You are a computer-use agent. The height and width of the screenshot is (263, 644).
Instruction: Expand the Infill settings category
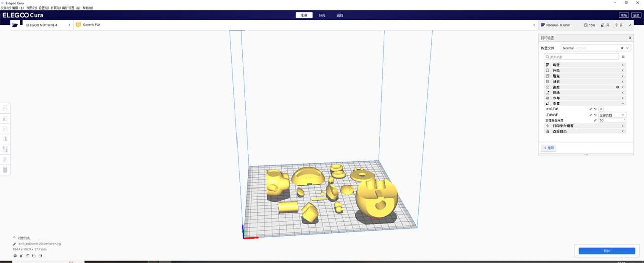[585, 76]
